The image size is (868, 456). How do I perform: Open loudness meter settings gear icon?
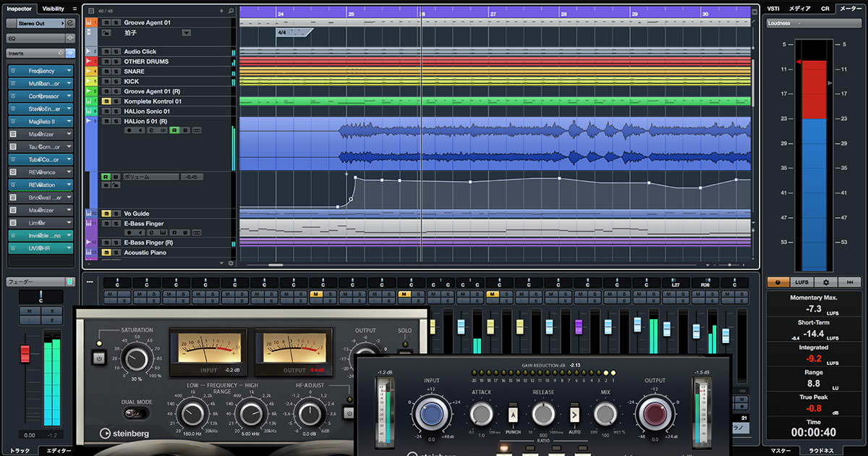[x=825, y=282]
